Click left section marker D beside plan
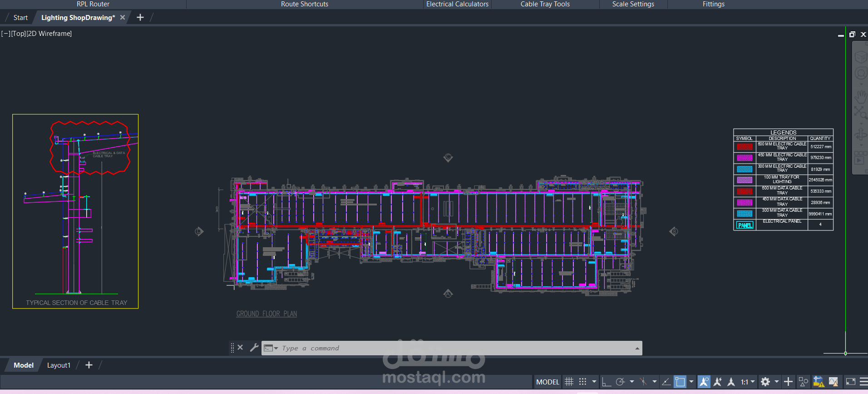The height and width of the screenshot is (394, 868). point(199,232)
